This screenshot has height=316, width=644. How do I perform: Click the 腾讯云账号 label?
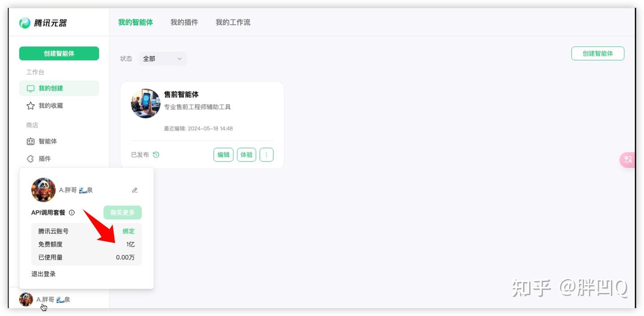pyautogui.click(x=53, y=232)
